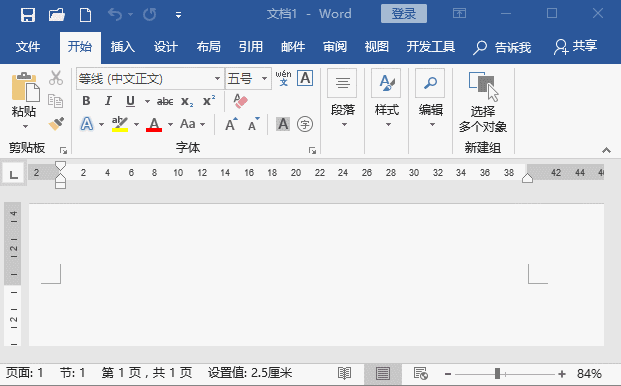Switch to the 设计 tab
Viewport: 621px width, 386px height.
[x=166, y=47]
